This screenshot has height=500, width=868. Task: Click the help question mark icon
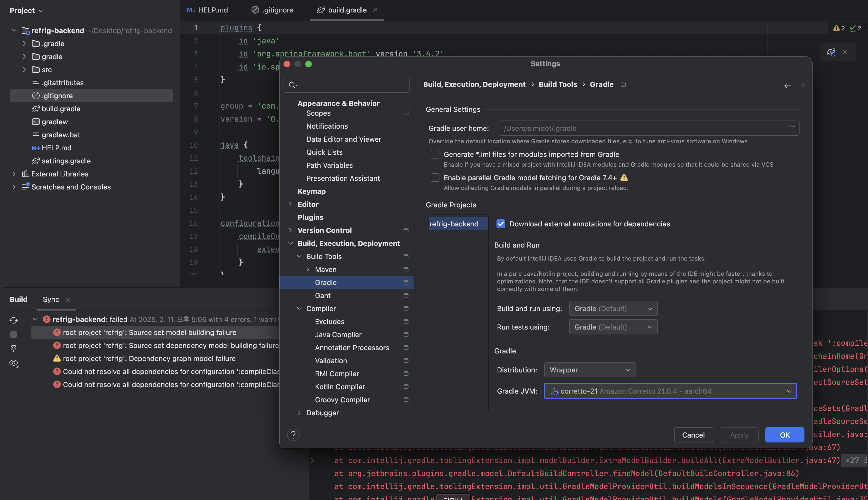click(293, 435)
